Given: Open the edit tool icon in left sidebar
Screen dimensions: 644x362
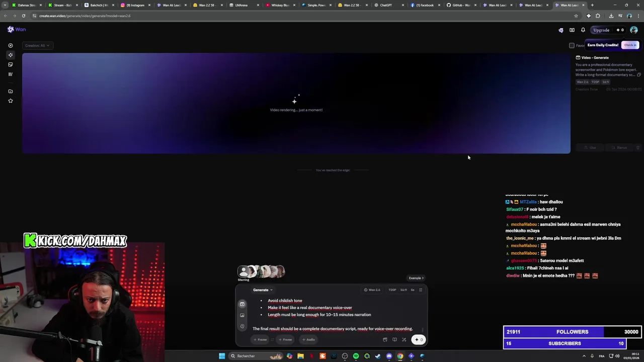Looking at the screenshot, I should click(11, 64).
